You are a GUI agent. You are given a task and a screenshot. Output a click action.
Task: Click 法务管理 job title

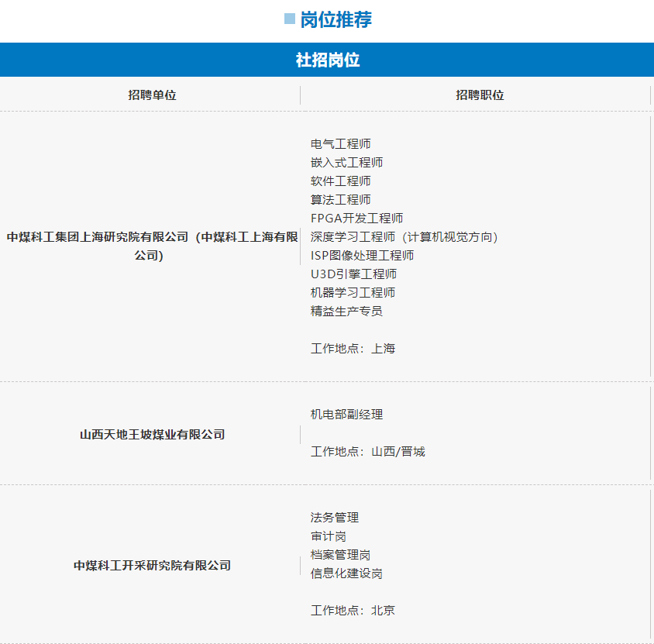(335, 518)
